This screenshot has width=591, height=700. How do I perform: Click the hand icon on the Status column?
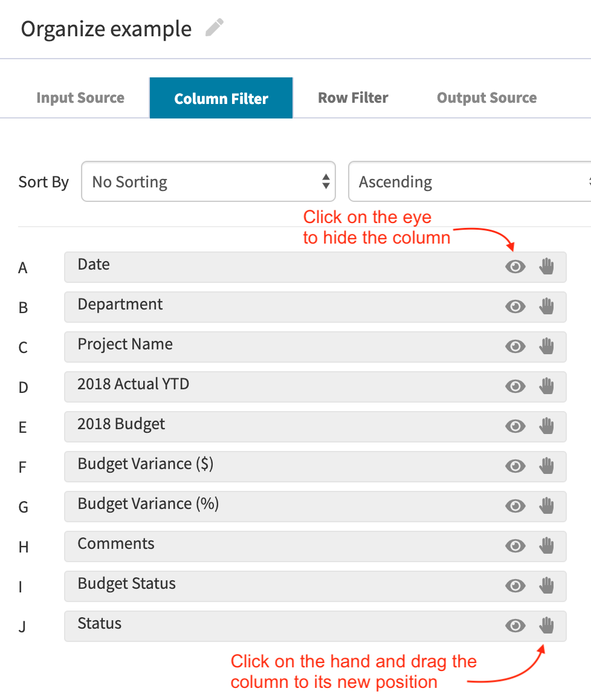click(546, 626)
